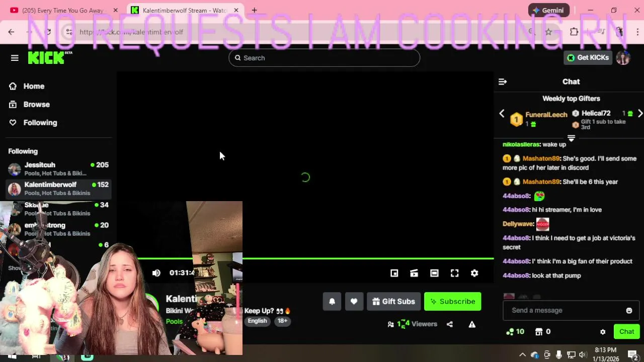Image resolution: width=644 pixels, height=362 pixels.
Task: Bookmark this page with star icon
Action: (x=548, y=32)
